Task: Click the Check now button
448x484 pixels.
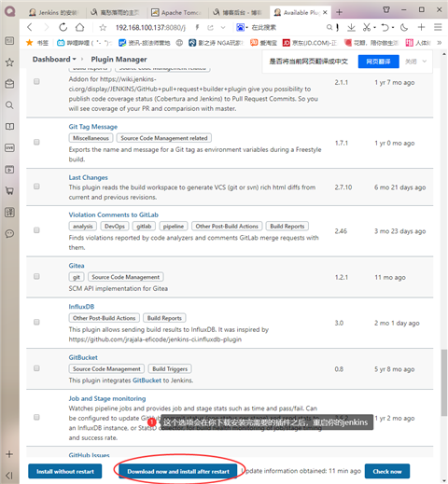Action: [x=387, y=471]
